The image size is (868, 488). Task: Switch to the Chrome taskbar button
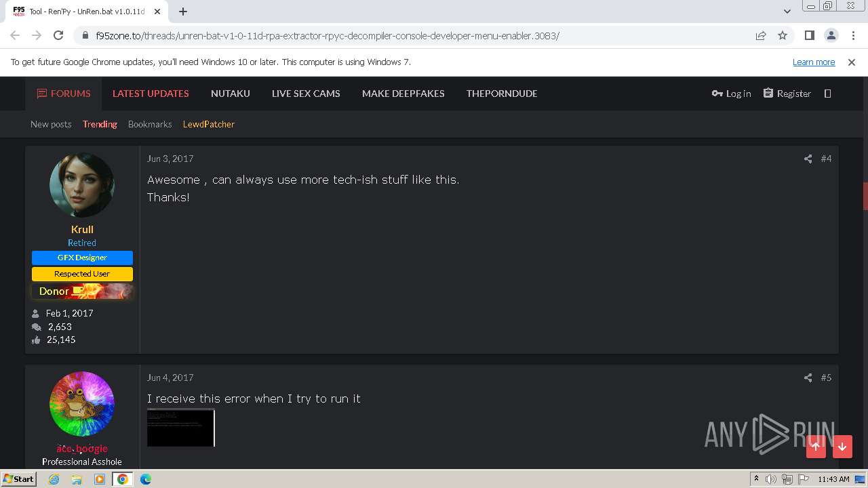tap(123, 479)
